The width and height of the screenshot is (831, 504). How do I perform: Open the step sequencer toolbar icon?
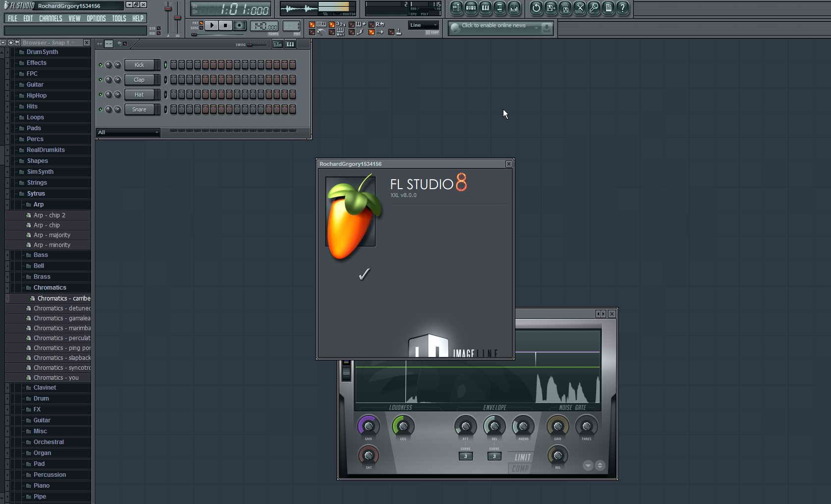pyautogui.click(x=471, y=8)
